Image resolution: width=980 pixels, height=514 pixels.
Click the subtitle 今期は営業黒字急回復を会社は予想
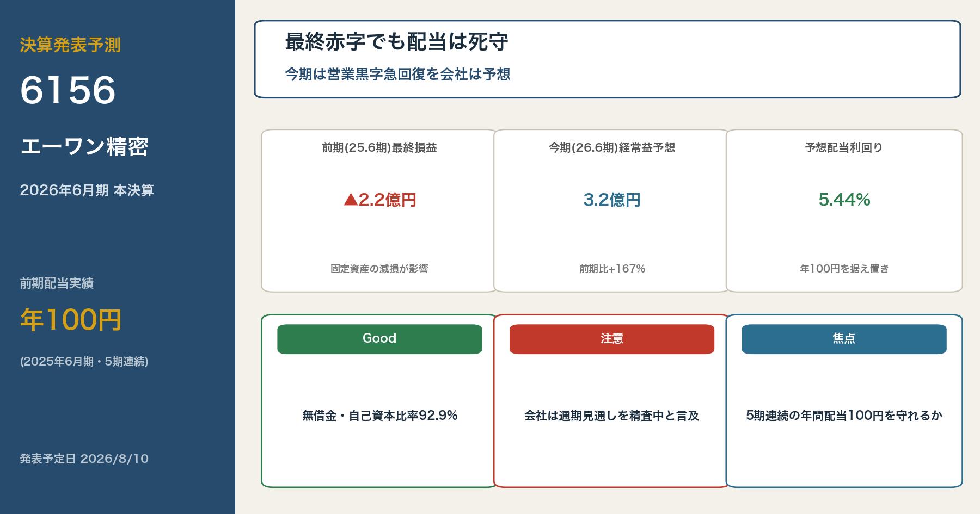click(x=397, y=74)
